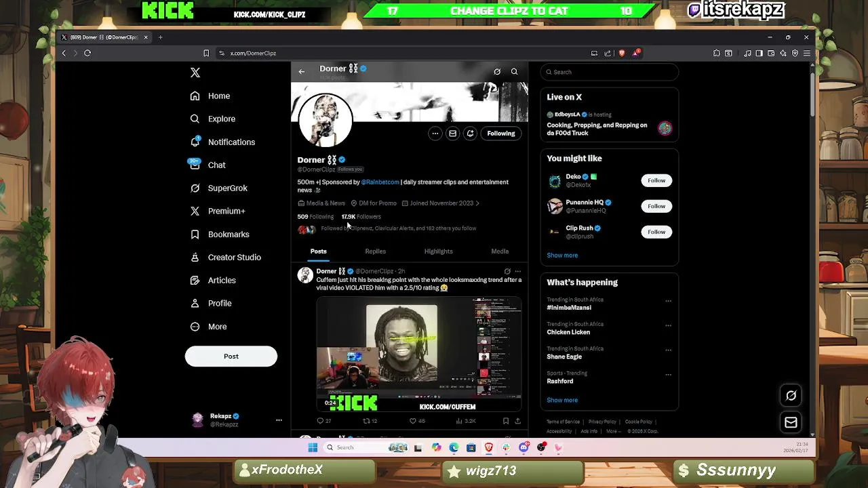The width and height of the screenshot is (868, 488).
Task: Open options for Chicken Licken trend
Action: 668,326
